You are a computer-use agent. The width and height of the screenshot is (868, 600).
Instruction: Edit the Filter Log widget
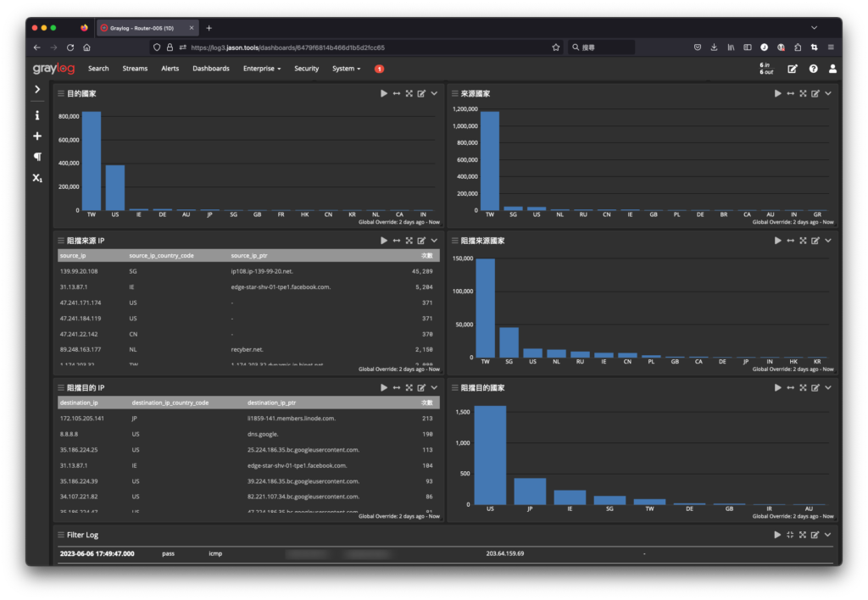coord(815,535)
